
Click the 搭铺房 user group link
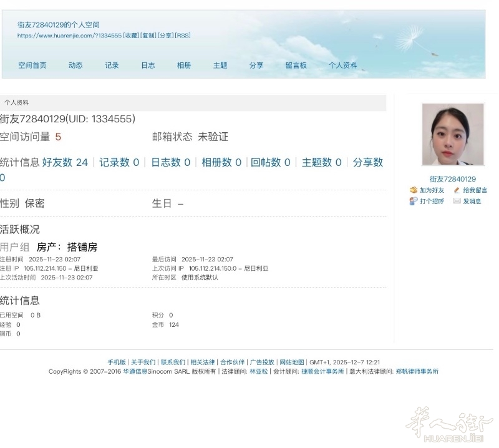[82, 247]
